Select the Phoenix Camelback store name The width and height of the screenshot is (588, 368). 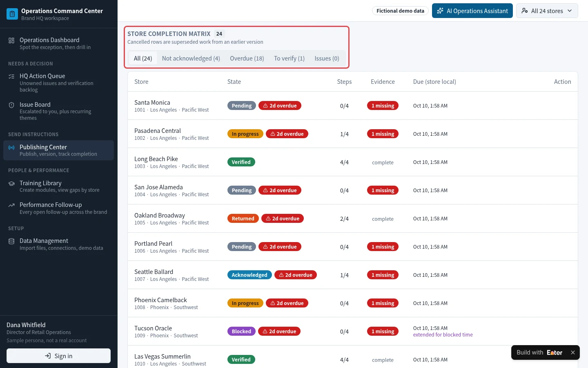[x=160, y=300]
